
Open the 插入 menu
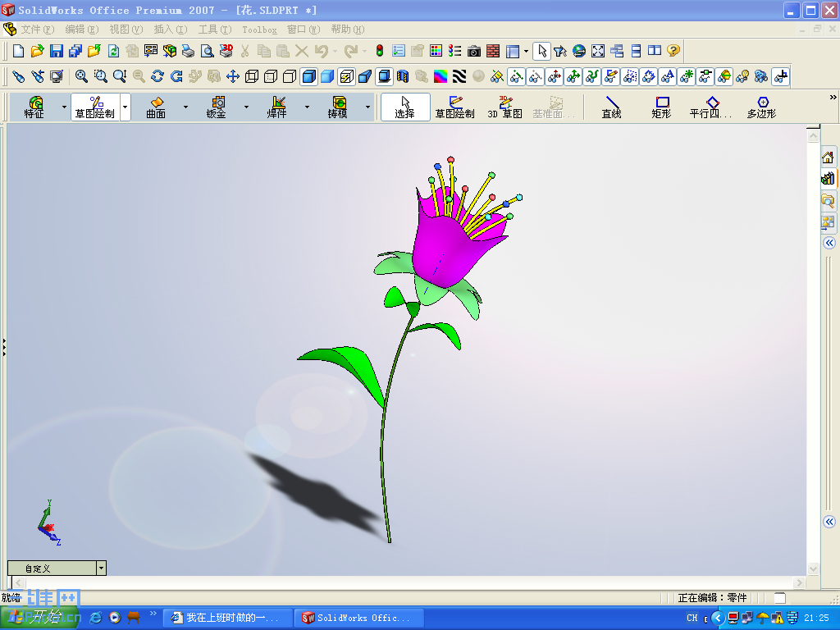click(168, 29)
